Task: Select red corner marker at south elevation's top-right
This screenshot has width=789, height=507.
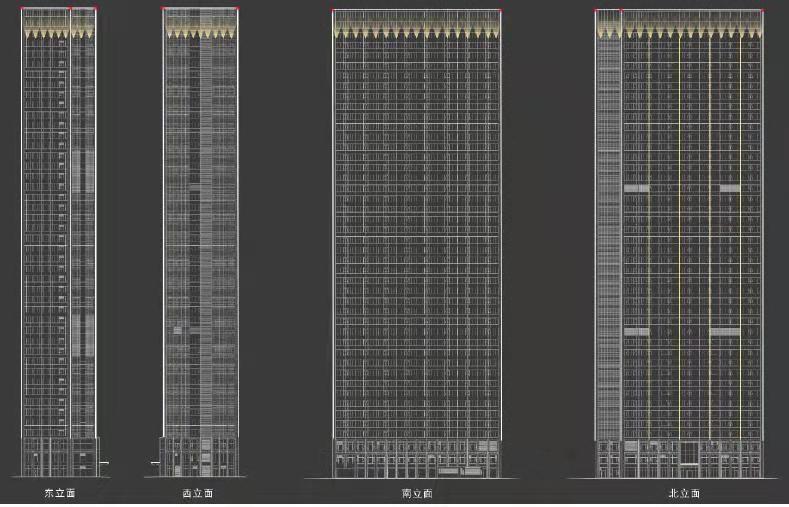Action: [x=500, y=11]
